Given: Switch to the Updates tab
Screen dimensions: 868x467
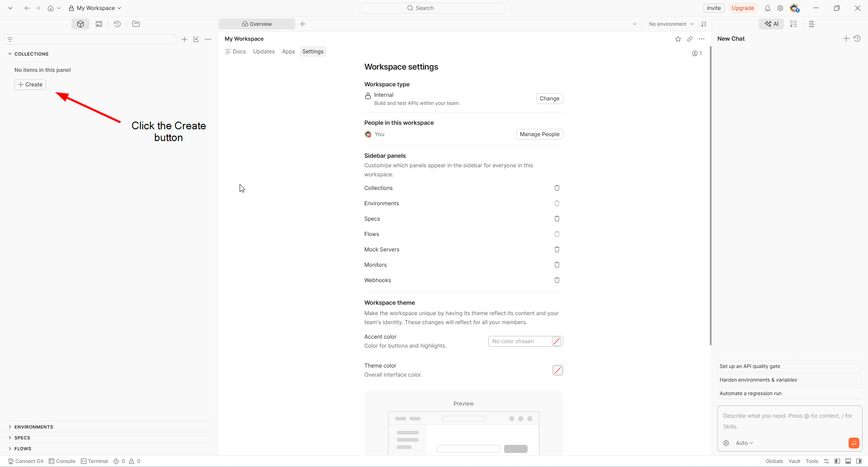Looking at the screenshot, I should pyautogui.click(x=264, y=52).
